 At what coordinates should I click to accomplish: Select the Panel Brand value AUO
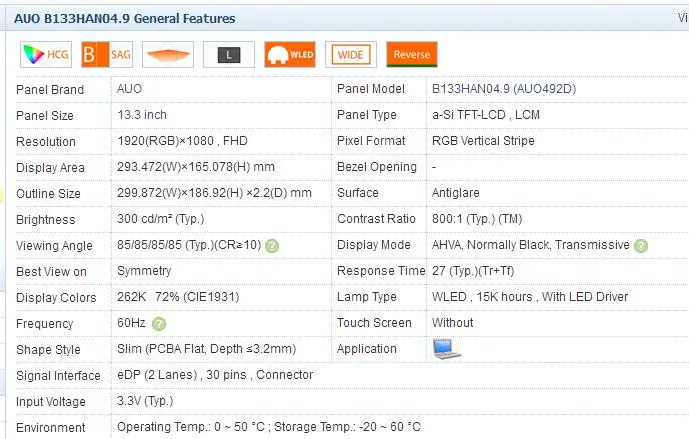point(129,89)
